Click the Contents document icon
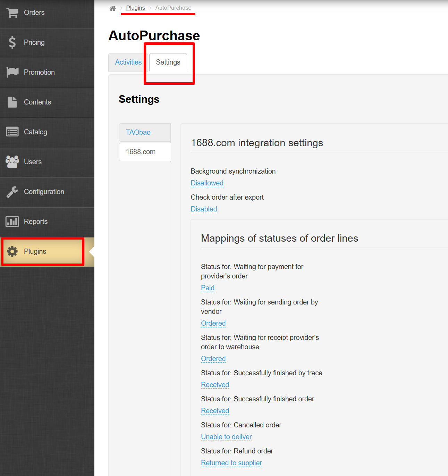 coord(12,102)
